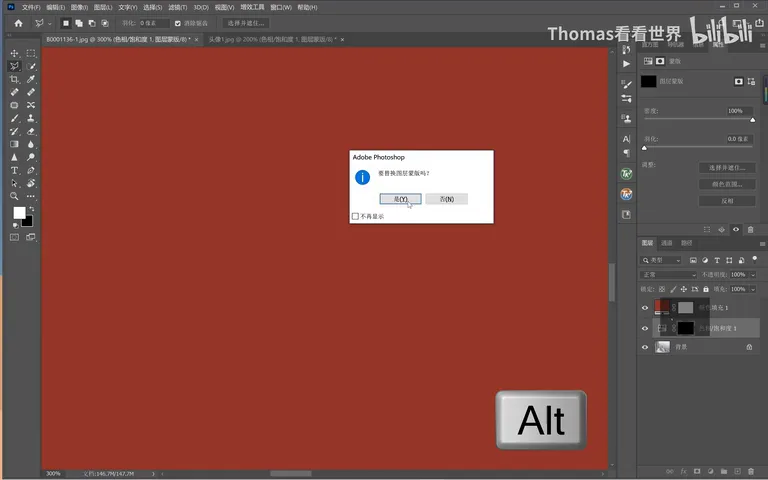Delete mask using Properties trash icon
This screenshot has height=480, width=768.
(x=750, y=229)
